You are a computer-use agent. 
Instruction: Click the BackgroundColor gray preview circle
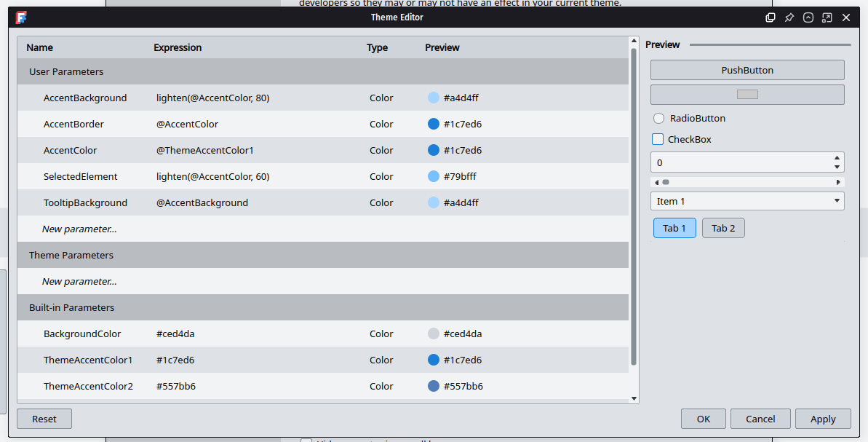434,334
